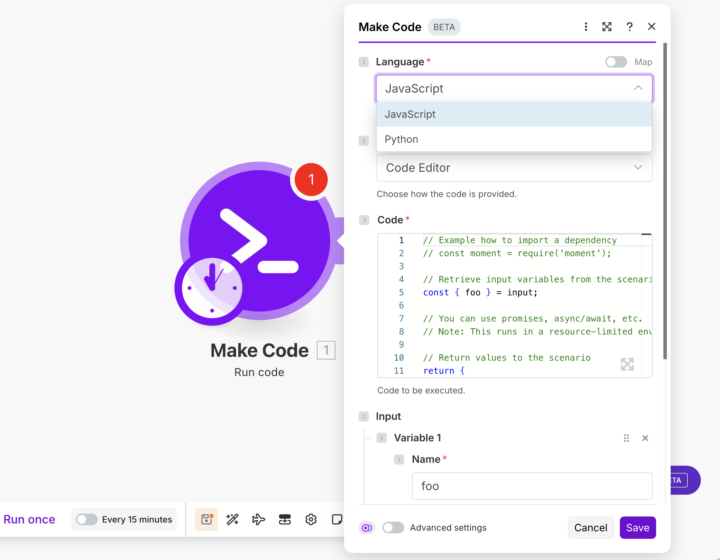Open the code editor fullscreen icon
This screenshot has width=720, height=560.
click(627, 364)
